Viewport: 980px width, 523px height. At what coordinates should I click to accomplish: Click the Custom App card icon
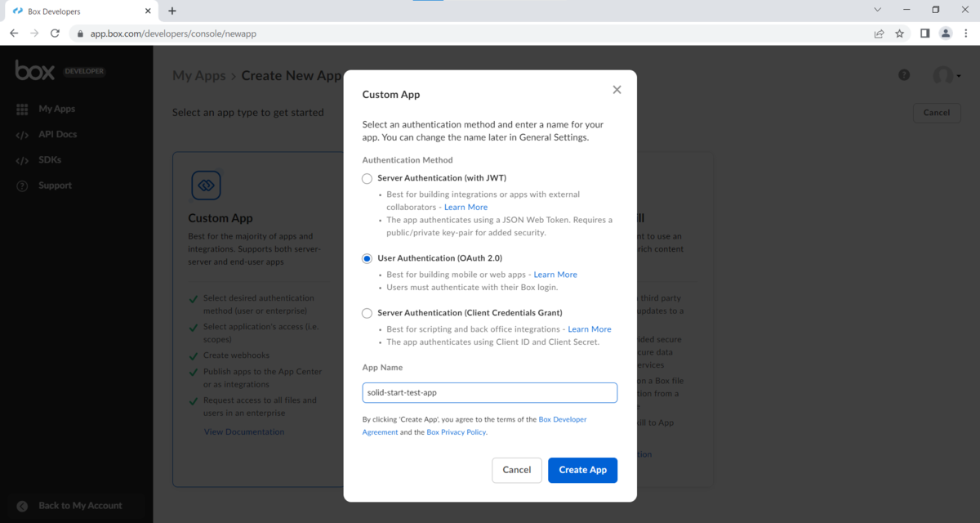(x=206, y=186)
